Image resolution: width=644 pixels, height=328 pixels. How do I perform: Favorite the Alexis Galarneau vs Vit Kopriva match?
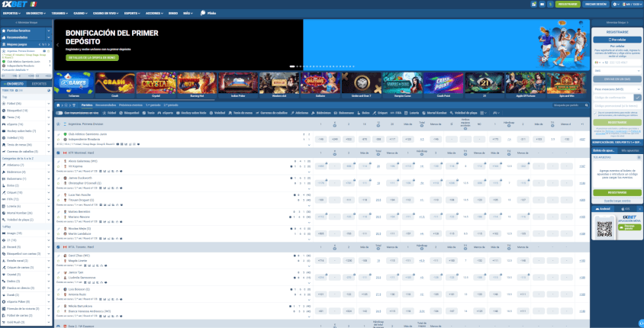click(58, 166)
